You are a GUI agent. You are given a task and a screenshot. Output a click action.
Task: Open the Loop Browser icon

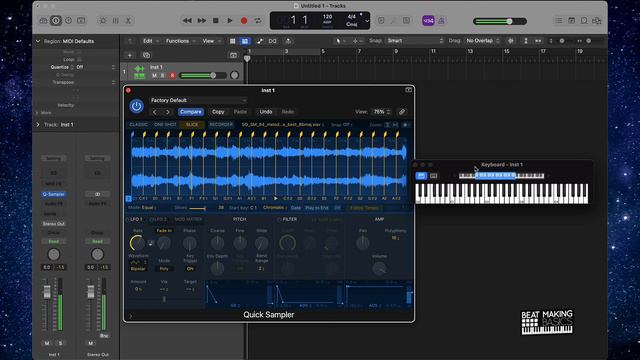[584, 20]
